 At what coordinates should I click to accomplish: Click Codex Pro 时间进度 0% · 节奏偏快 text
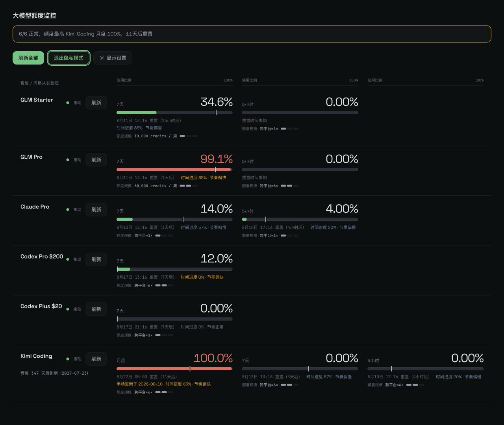coord(202,277)
